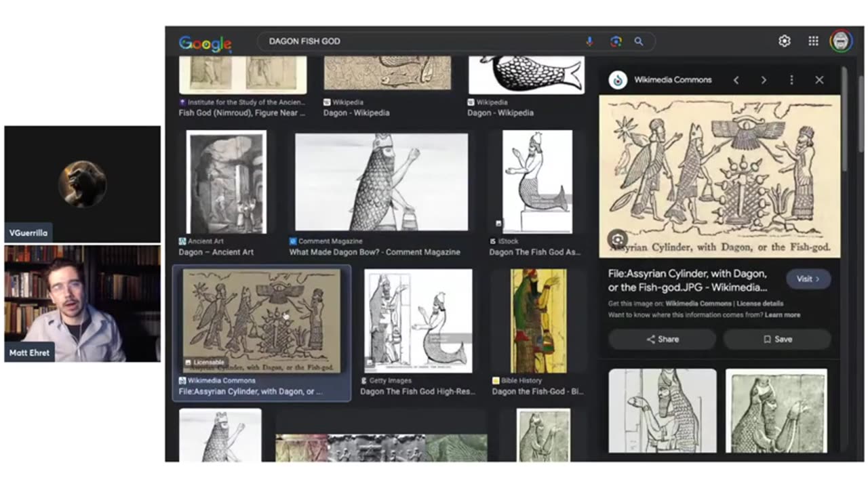Image resolution: width=868 pixels, height=488 pixels.
Task: Select VGuerrilla's video tile
Action: 83,184
